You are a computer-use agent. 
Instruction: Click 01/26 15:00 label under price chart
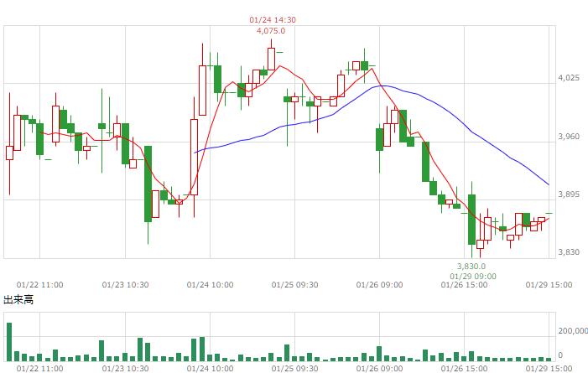pos(464,285)
